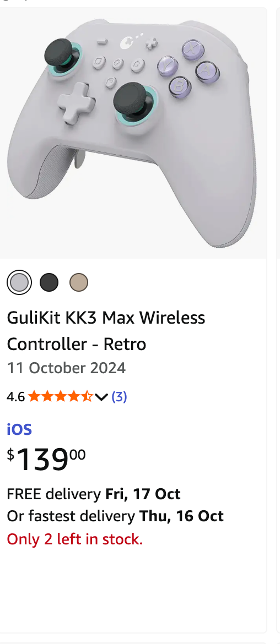The height and width of the screenshot is (644, 280).
Task: Select the grey color swatch
Action: pos(19,282)
